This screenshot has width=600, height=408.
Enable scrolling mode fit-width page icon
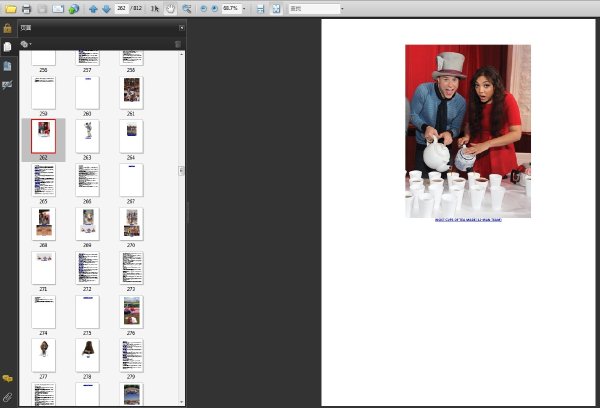[261, 8]
